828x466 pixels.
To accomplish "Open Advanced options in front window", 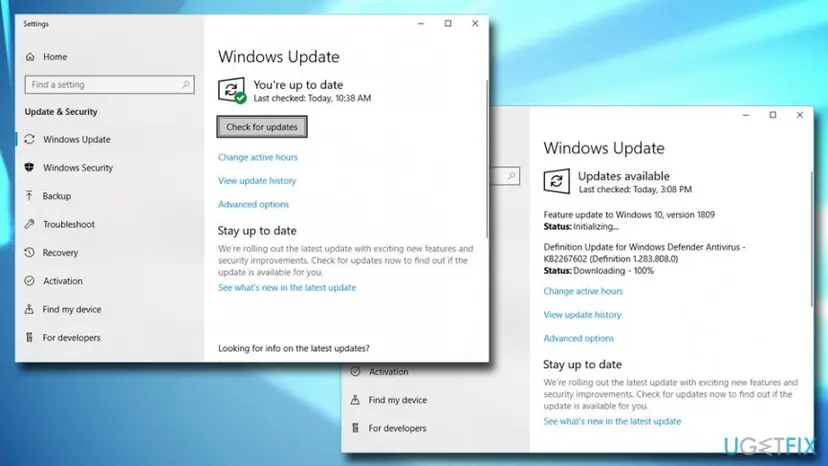I will (253, 204).
